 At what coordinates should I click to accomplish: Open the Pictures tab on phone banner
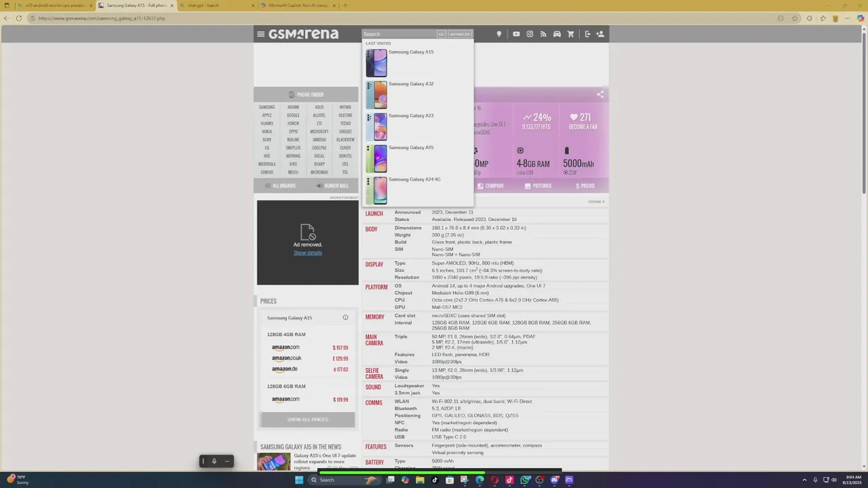coord(537,186)
